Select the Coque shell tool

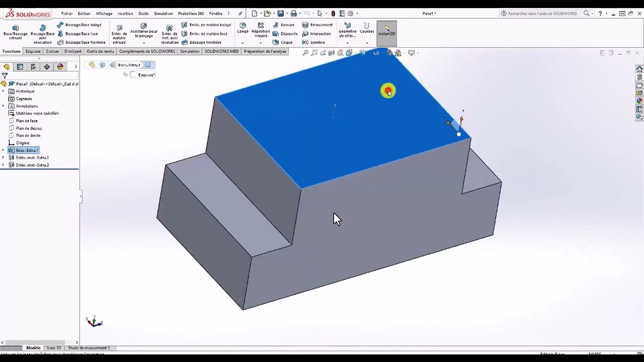(283, 43)
